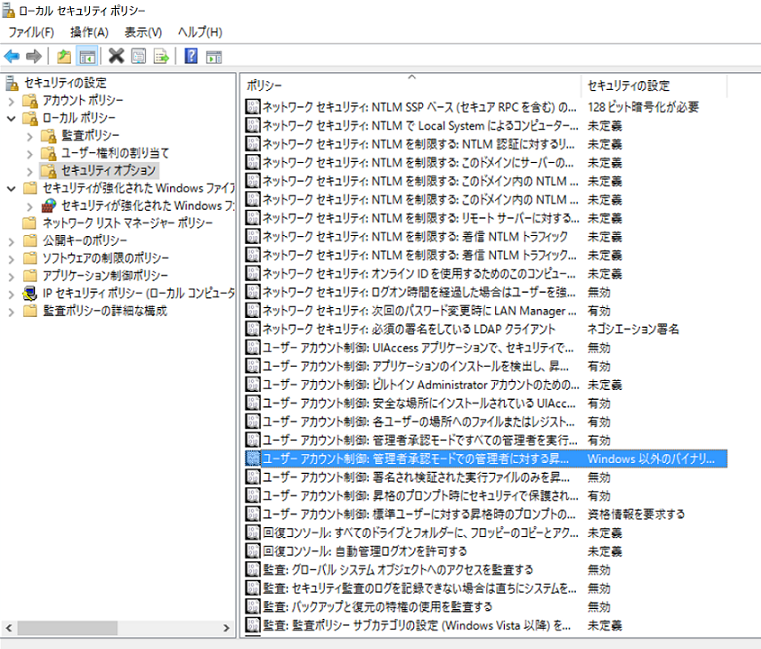Select policy ユーザー アカウント制御: ビルトイン Administrator アカウントのための...

(421, 384)
